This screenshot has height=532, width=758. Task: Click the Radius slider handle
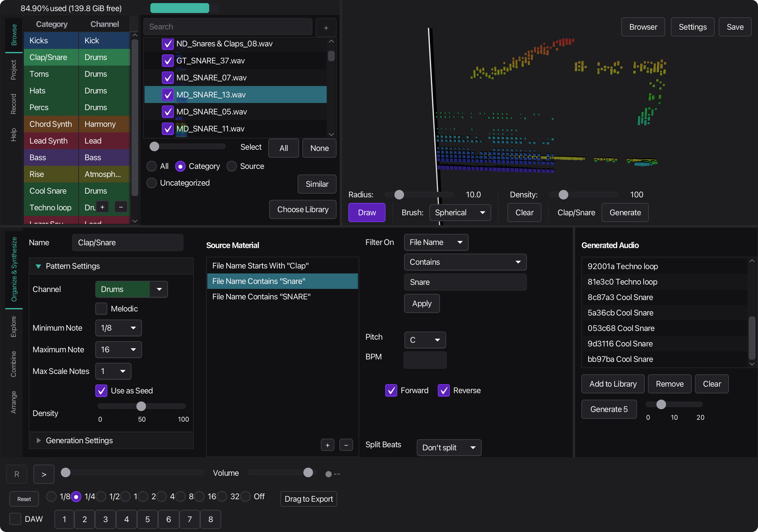(399, 195)
